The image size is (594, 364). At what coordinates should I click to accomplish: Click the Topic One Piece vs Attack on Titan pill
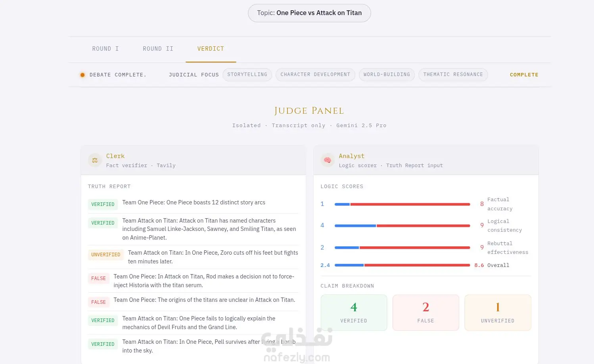point(309,13)
